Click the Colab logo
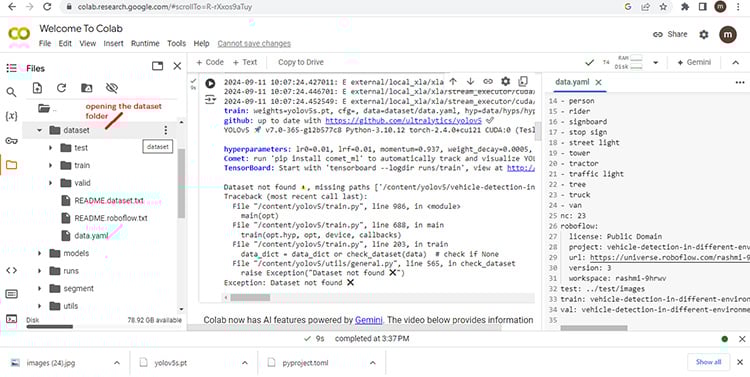 pyautogui.click(x=19, y=34)
